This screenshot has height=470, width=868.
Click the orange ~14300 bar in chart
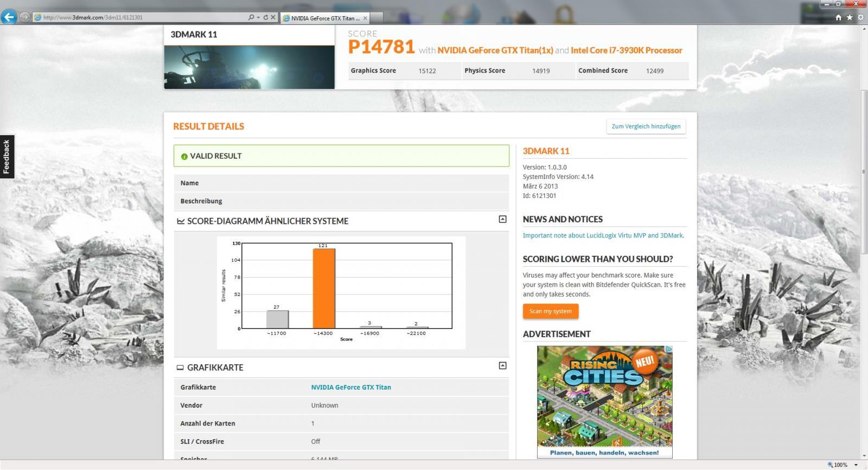tap(324, 288)
